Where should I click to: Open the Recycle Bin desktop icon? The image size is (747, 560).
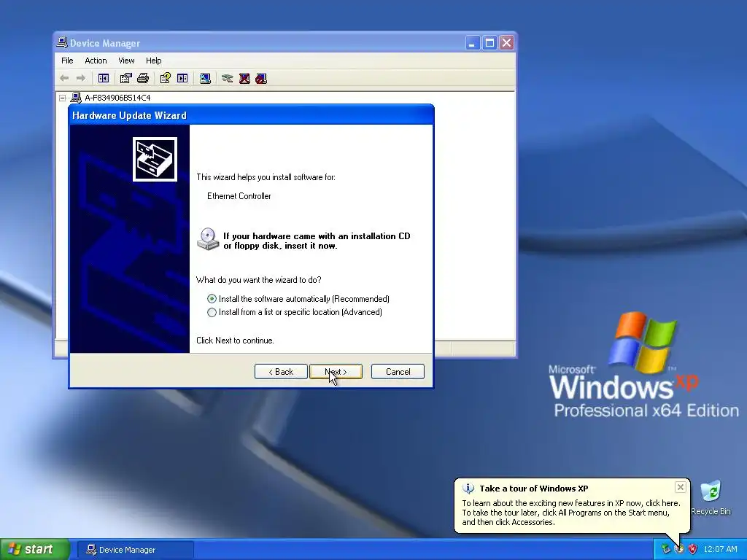tap(711, 497)
